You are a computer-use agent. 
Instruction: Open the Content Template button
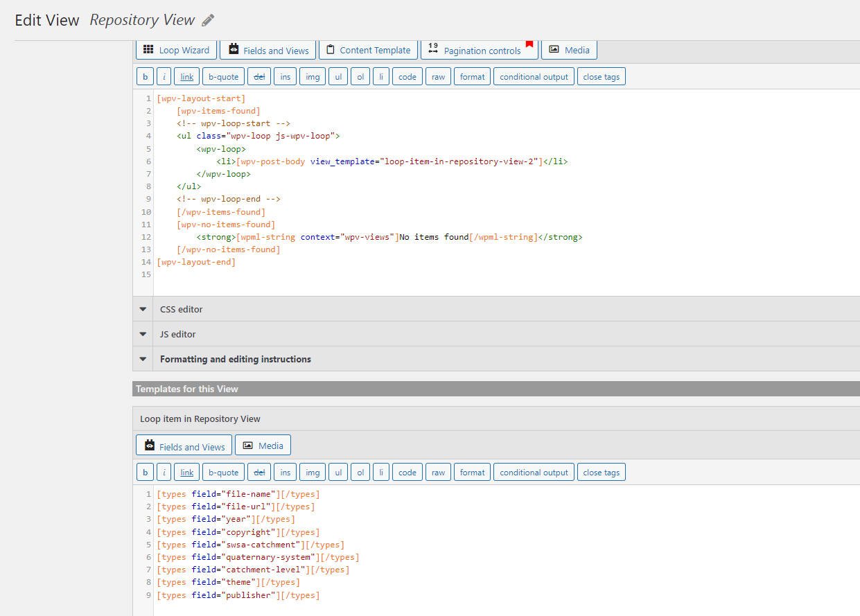[368, 50]
